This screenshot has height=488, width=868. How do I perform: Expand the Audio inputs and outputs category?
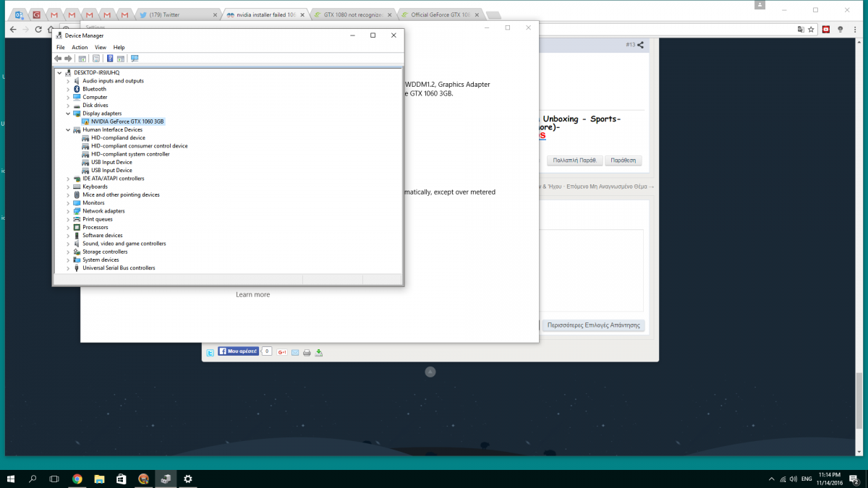tap(68, 81)
